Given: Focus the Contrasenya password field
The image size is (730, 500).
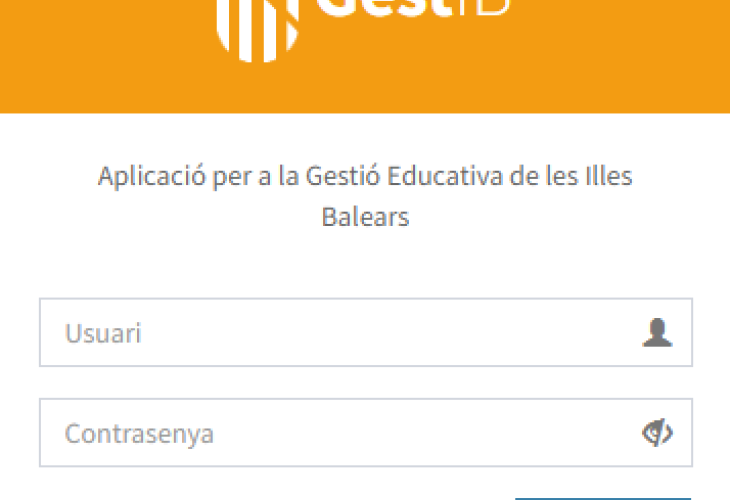Looking at the screenshot, I should pyautogui.click(x=340, y=433).
